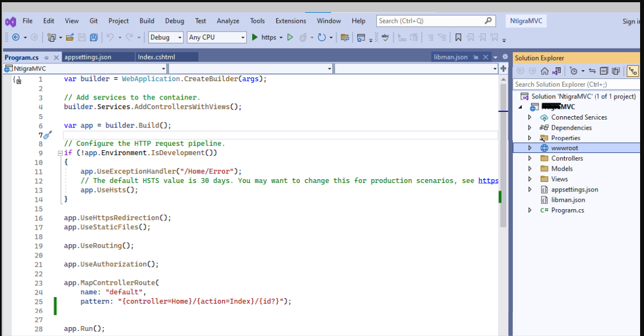
Task: Select libman.json in Solution Explorer
Action: point(568,200)
